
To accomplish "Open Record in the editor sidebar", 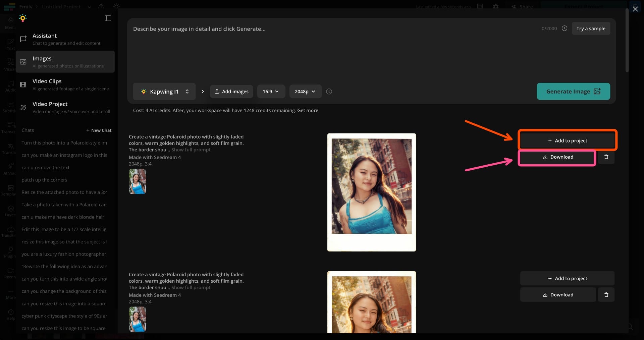I will pyautogui.click(x=11, y=273).
